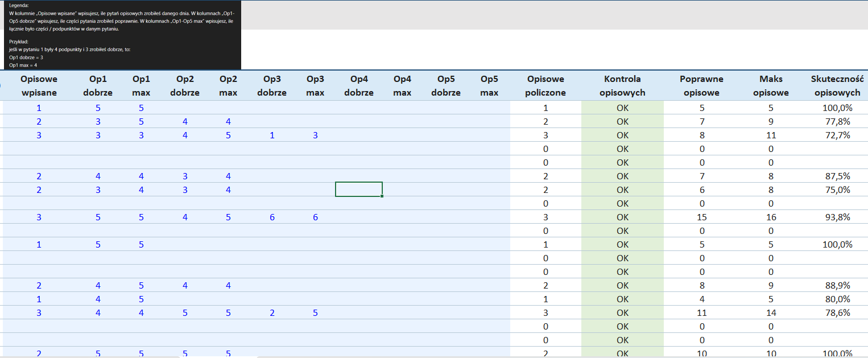Select Op3 dobrze value 6 in the 93,8% row
This screenshot has width=868, height=358.
tap(272, 217)
